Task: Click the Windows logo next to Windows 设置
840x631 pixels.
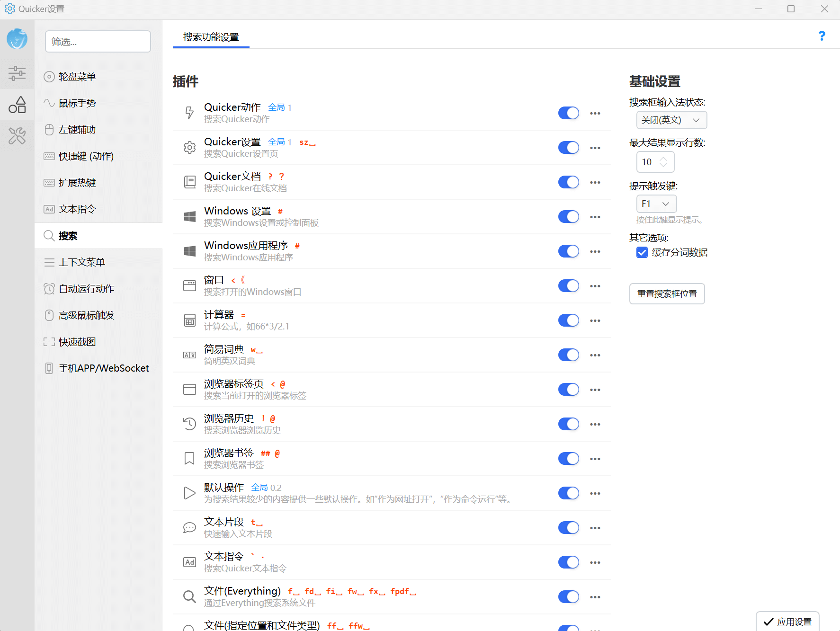Action: 189,216
